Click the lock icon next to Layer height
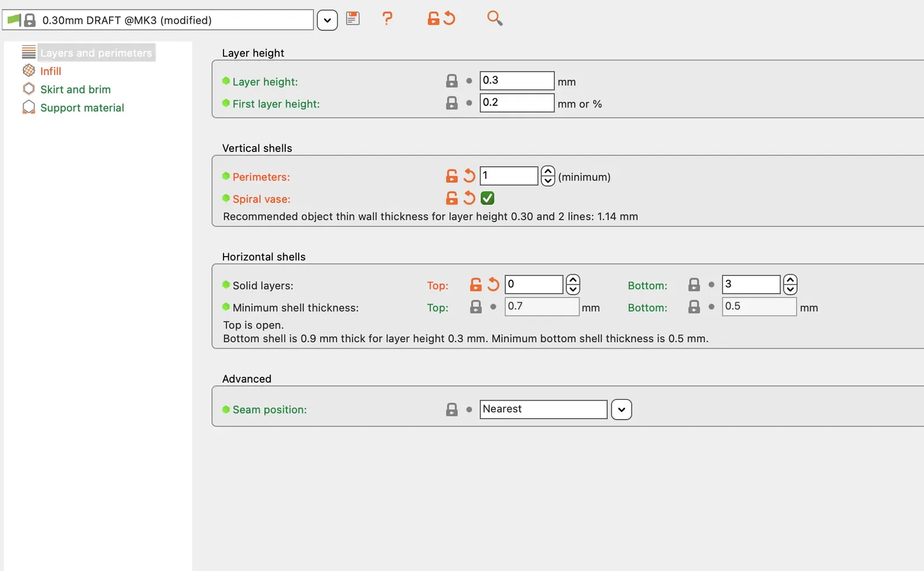 pyautogui.click(x=452, y=81)
